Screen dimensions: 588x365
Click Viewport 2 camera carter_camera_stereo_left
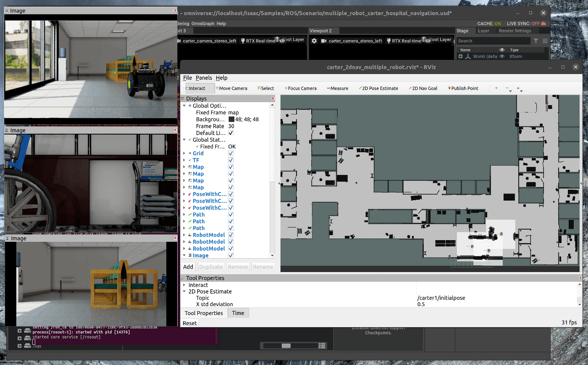[x=352, y=41]
